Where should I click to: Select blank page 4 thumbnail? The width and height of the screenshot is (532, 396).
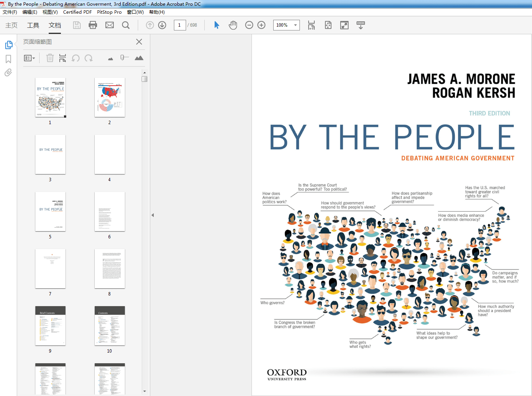[110, 155]
